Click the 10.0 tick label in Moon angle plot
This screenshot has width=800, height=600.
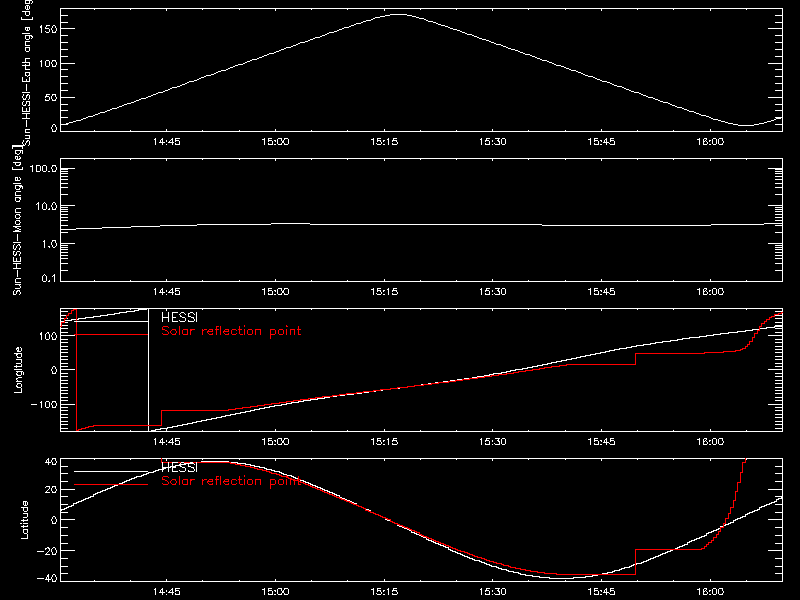pyautogui.click(x=46, y=207)
